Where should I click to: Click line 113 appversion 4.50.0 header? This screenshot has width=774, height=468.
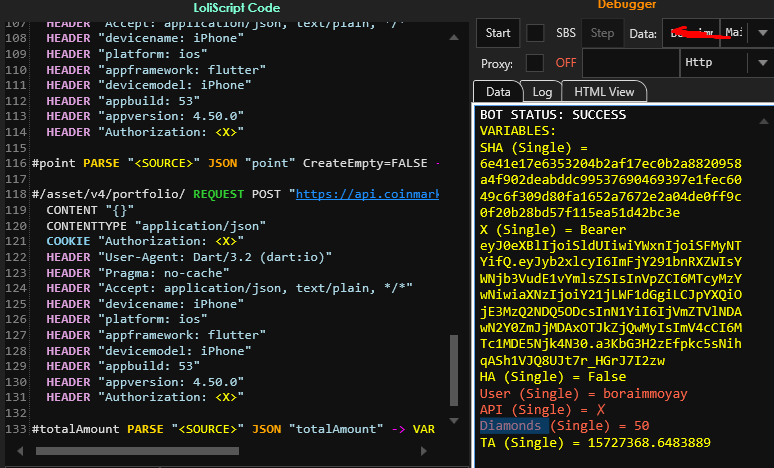145,116
